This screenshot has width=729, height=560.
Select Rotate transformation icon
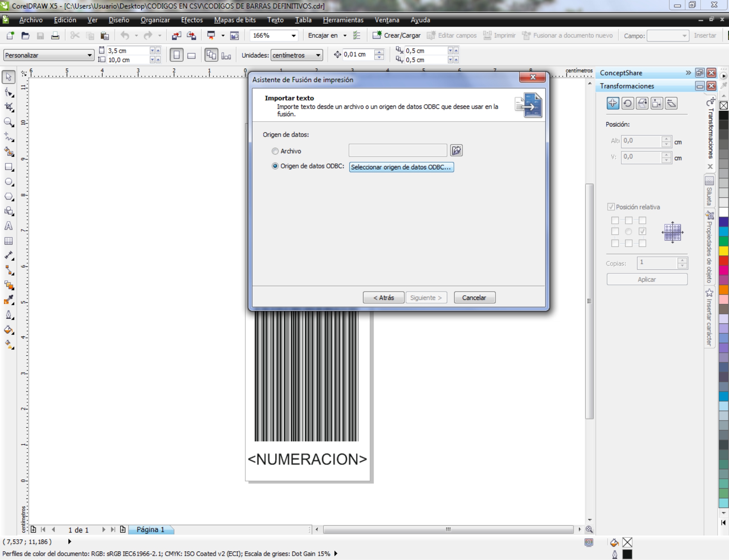coord(628,103)
